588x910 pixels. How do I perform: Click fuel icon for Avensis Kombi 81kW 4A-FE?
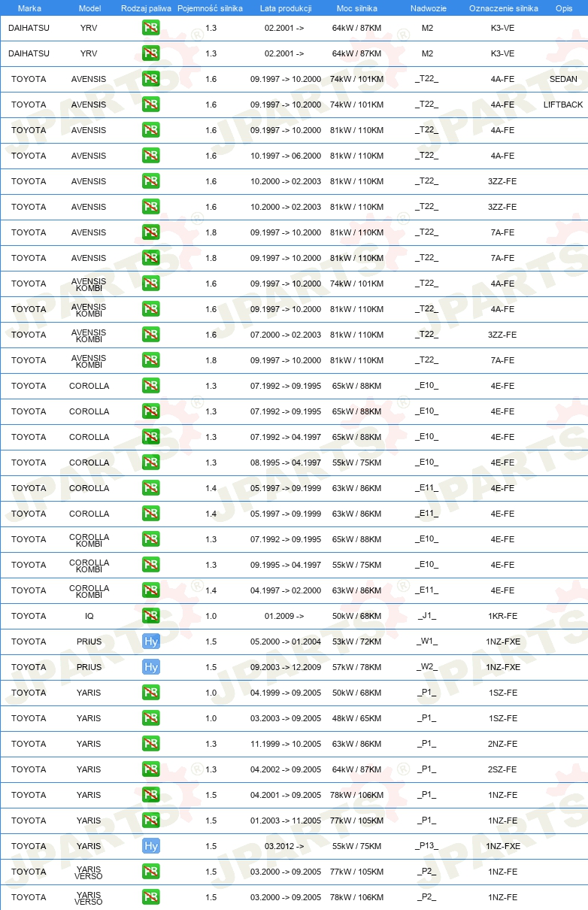pos(151,309)
